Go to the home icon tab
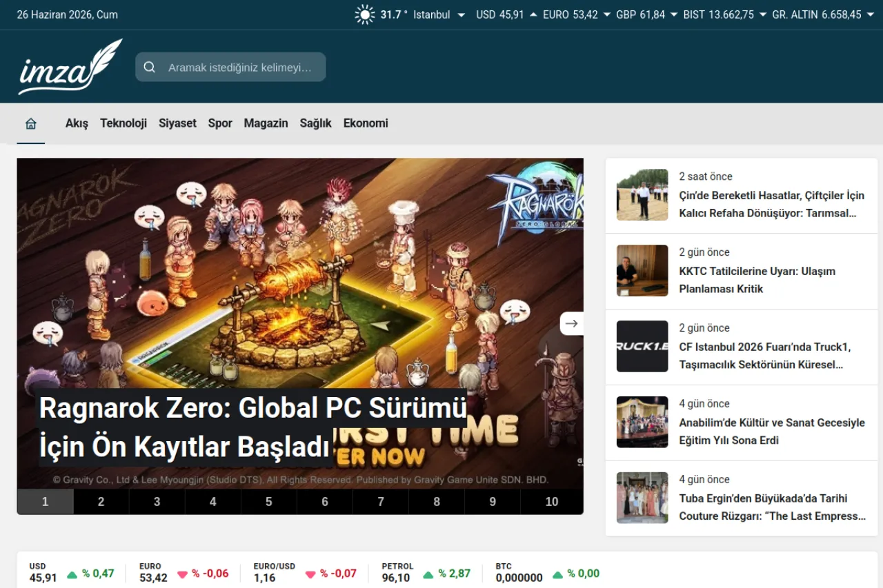The image size is (883, 588). 31,123
